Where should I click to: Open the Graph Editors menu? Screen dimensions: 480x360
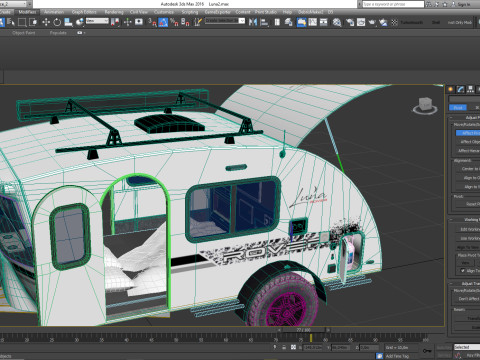coord(84,12)
